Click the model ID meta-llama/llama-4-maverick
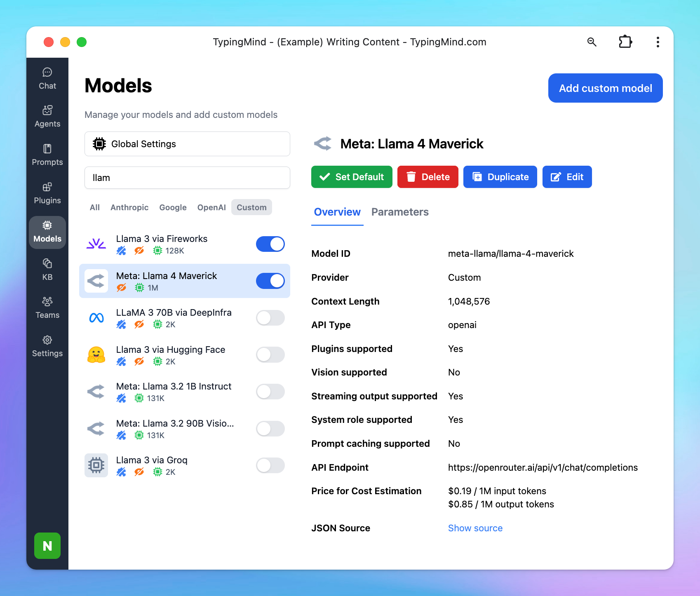 (511, 253)
